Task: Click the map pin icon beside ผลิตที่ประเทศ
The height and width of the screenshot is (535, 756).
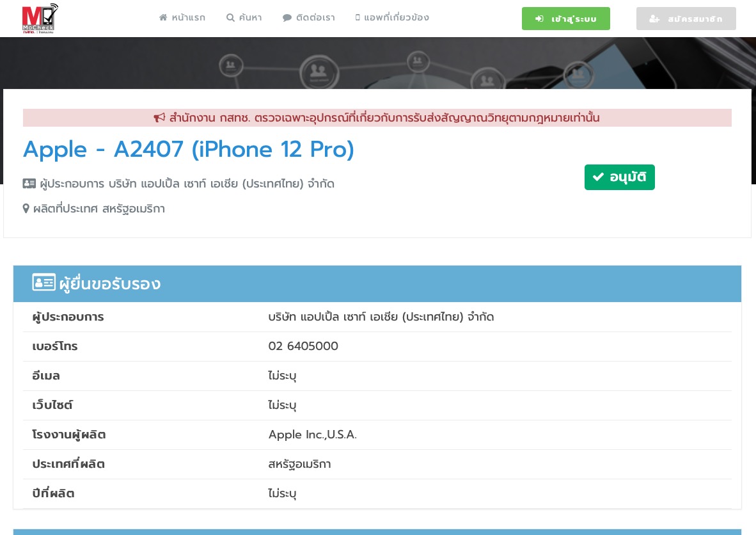Action: [26, 209]
